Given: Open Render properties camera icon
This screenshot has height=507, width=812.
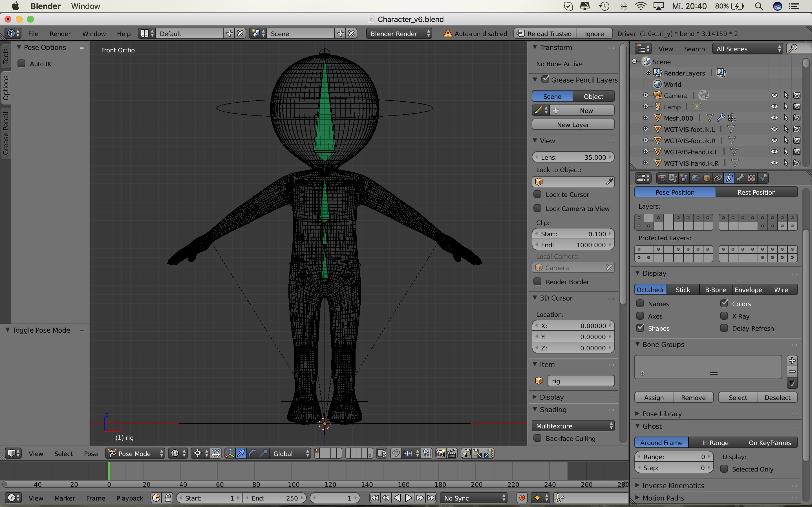Looking at the screenshot, I should [661, 178].
